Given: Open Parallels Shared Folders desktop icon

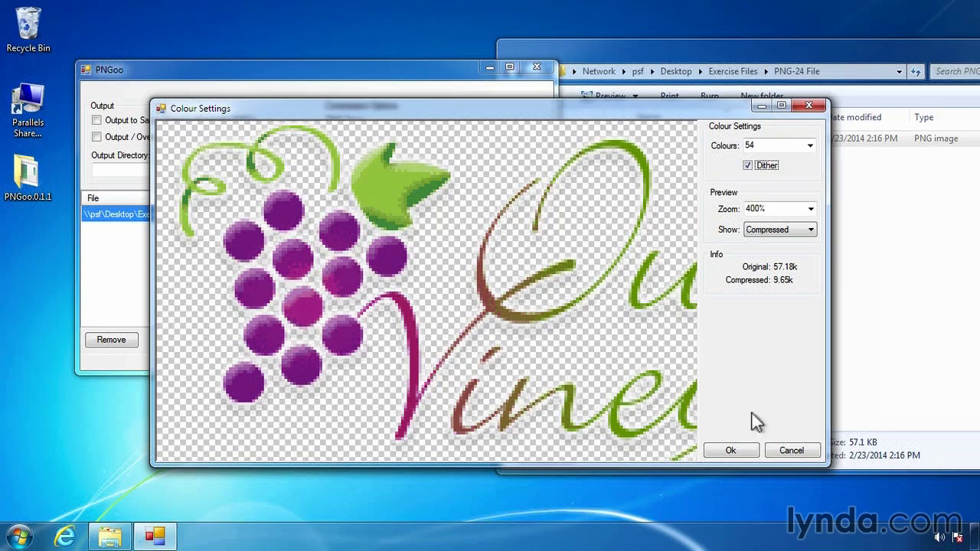Looking at the screenshot, I should (x=28, y=112).
